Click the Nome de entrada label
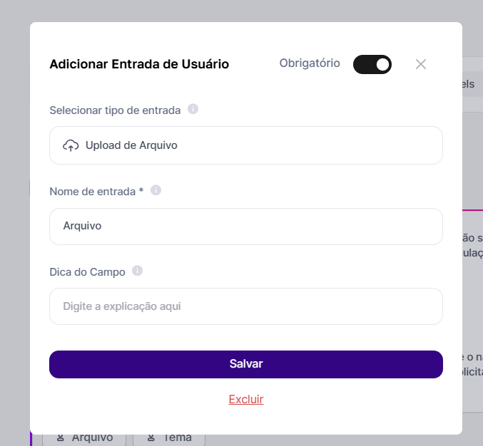 pyautogui.click(x=96, y=191)
